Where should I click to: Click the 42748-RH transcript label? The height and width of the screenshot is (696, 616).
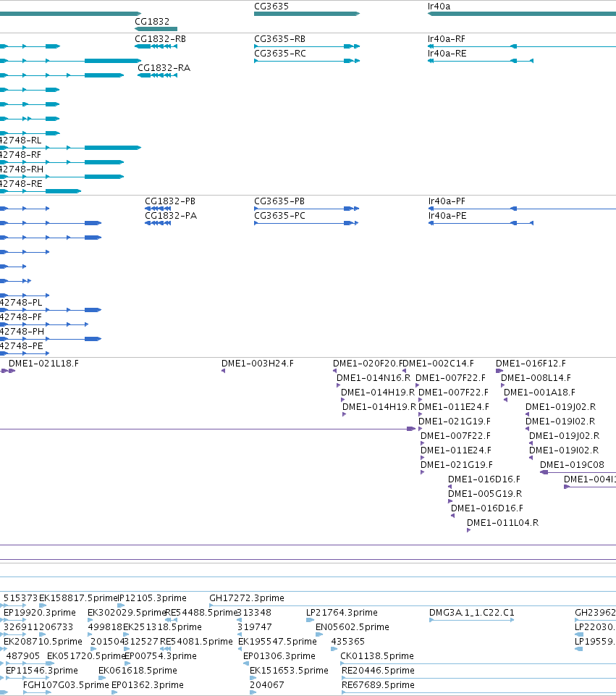(x=21, y=169)
